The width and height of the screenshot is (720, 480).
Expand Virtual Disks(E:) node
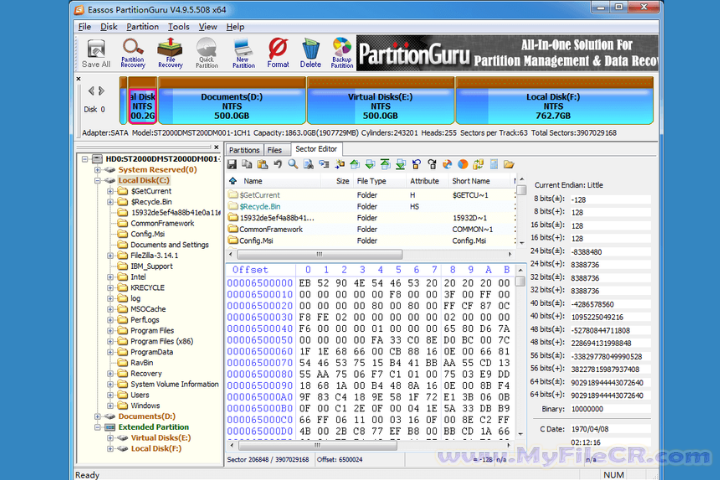click(110, 438)
